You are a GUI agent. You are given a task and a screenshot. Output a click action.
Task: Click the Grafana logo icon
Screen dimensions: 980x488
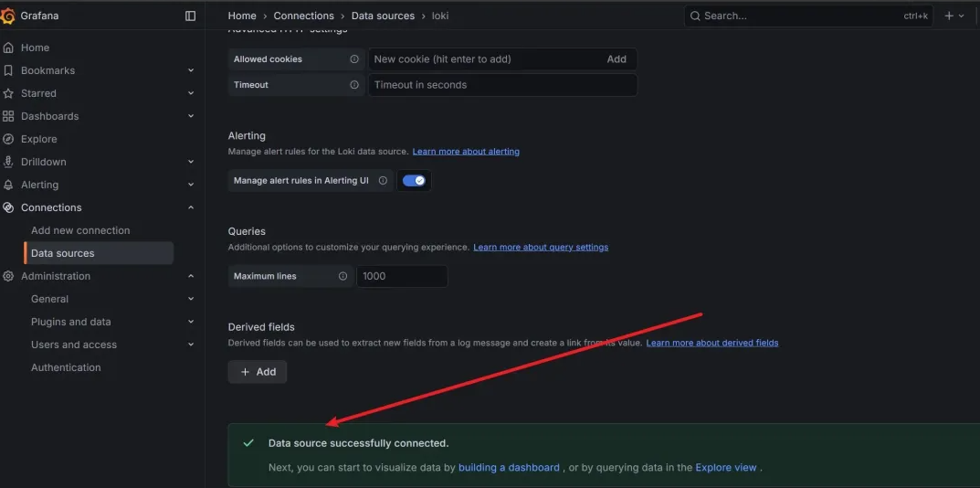(7, 16)
